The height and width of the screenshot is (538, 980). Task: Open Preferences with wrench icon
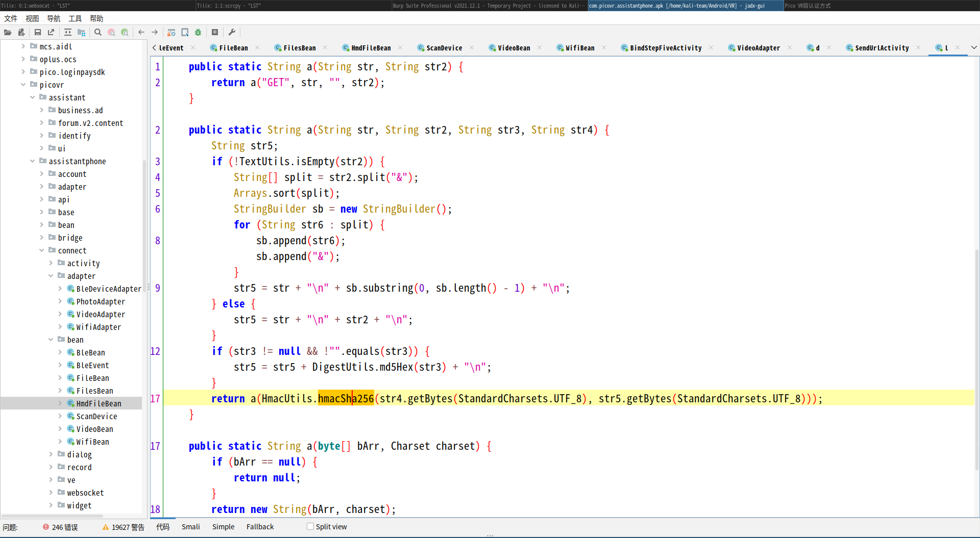point(232,32)
